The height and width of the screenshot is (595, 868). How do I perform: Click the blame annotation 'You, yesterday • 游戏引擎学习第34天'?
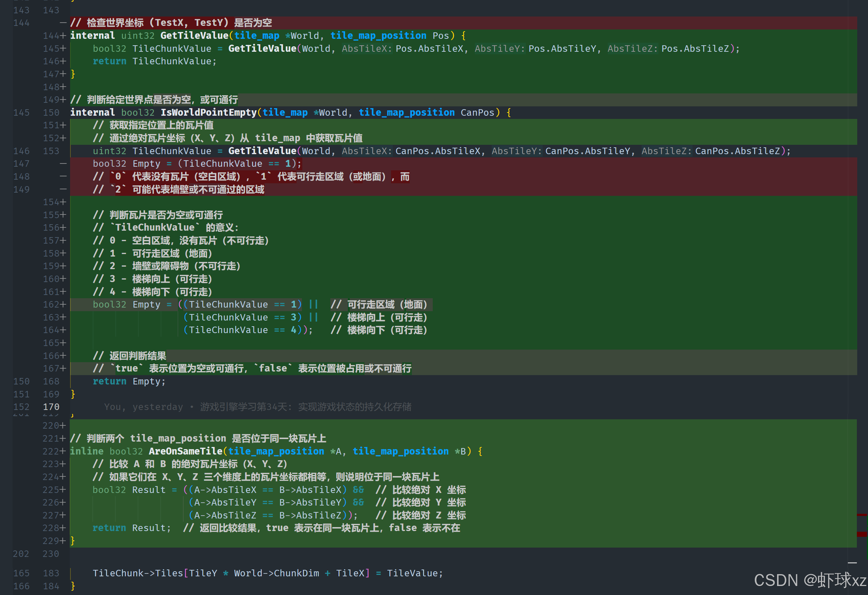pyautogui.click(x=258, y=407)
